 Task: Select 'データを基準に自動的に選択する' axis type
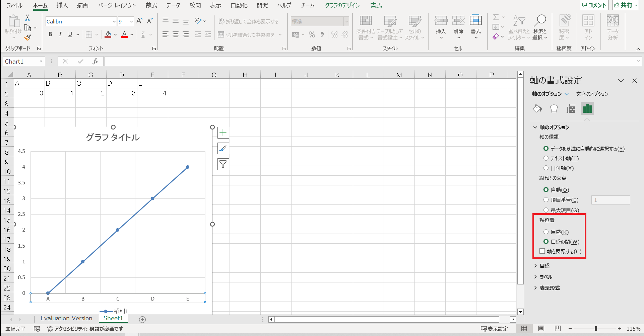pyautogui.click(x=583, y=149)
